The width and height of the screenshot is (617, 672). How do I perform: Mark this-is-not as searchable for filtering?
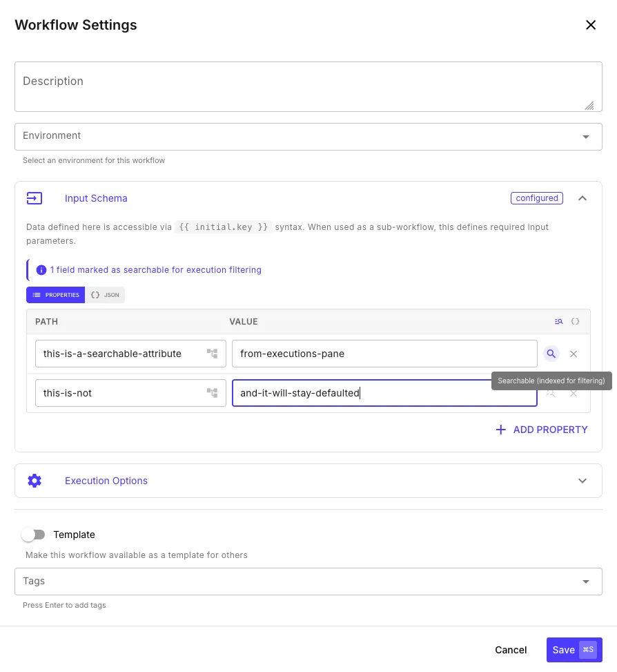coord(551,392)
